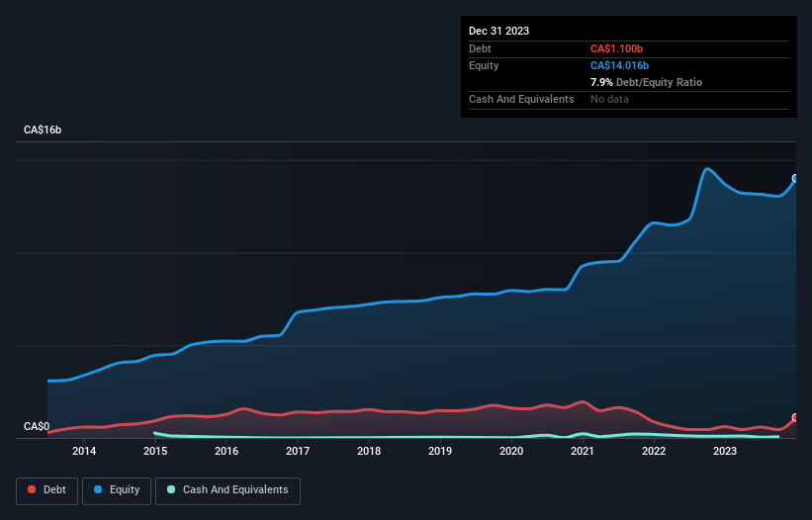The width and height of the screenshot is (812, 520).
Task: Click the 2023 x-axis label
Action: tap(725, 451)
